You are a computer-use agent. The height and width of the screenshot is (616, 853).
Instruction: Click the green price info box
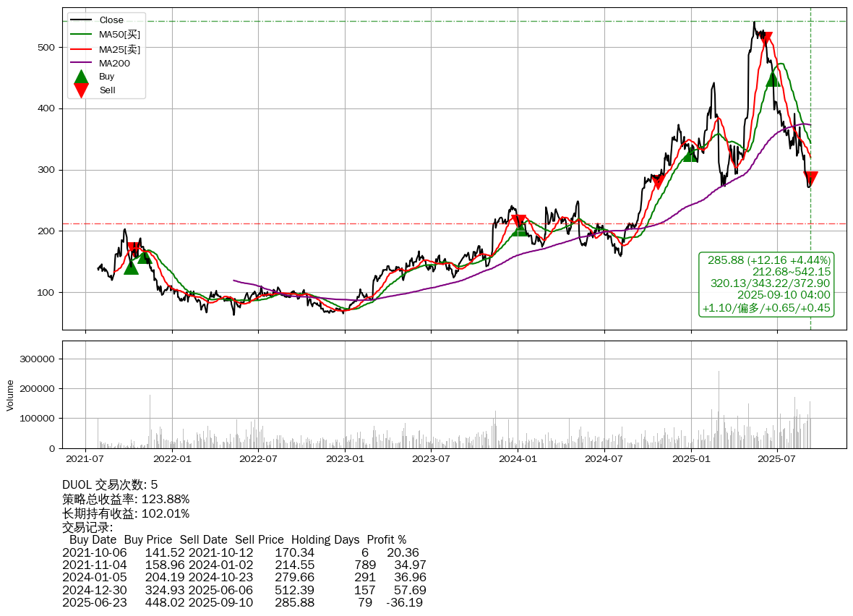[766, 284]
